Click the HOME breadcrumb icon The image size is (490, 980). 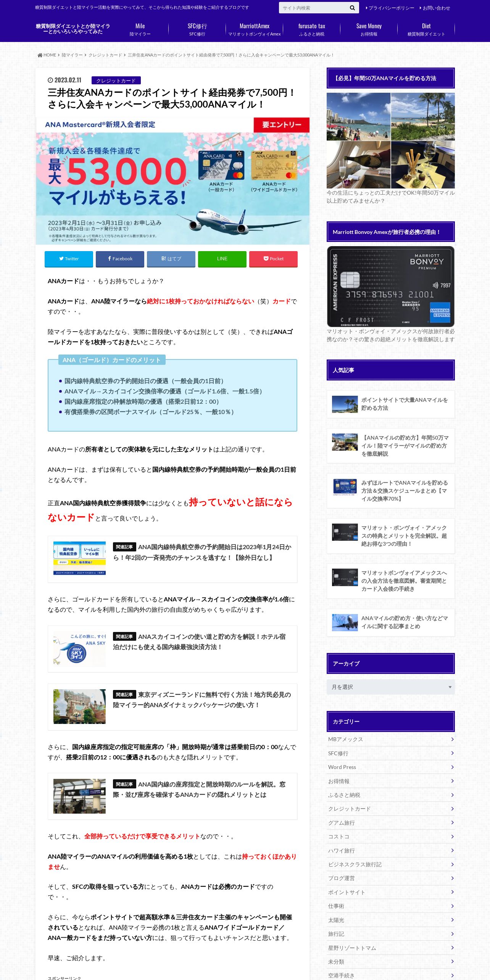point(40,55)
